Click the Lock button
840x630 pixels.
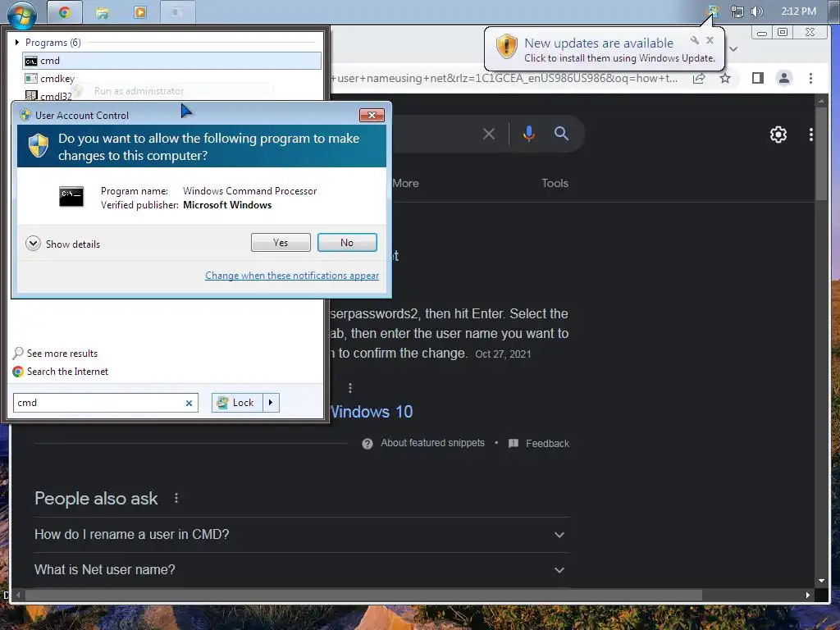pyautogui.click(x=237, y=402)
